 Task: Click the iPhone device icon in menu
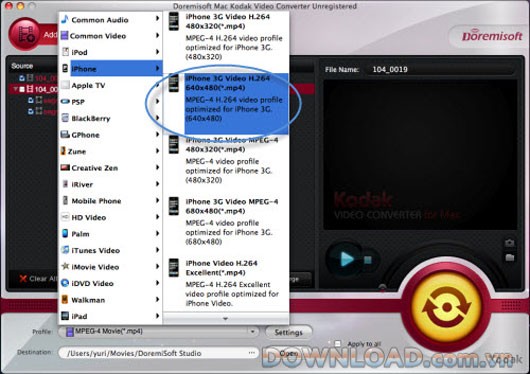(65, 68)
